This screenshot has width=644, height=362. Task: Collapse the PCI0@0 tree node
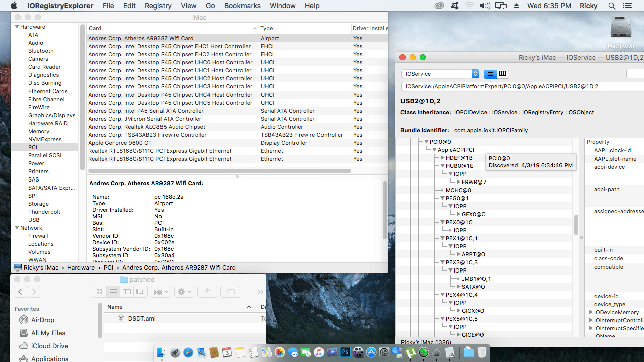click(x=426, y=142)
